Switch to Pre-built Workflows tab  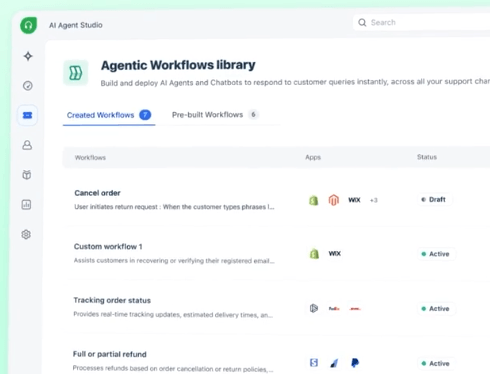[215, 115]
